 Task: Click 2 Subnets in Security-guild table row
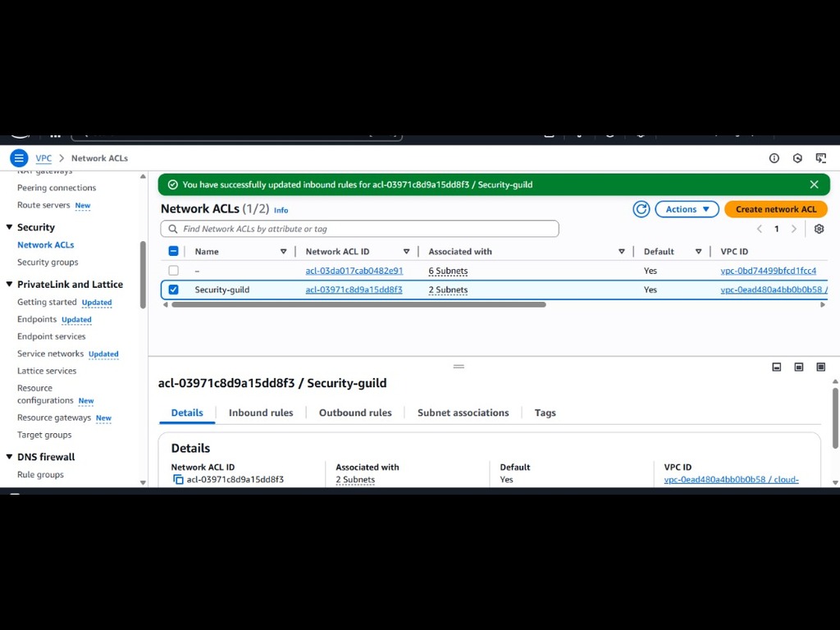448,290
